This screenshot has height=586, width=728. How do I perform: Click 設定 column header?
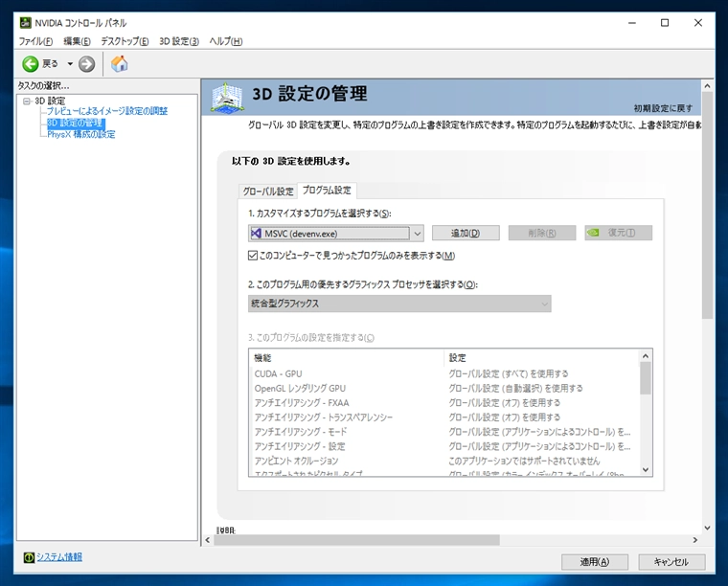click(x=542, y=358)
